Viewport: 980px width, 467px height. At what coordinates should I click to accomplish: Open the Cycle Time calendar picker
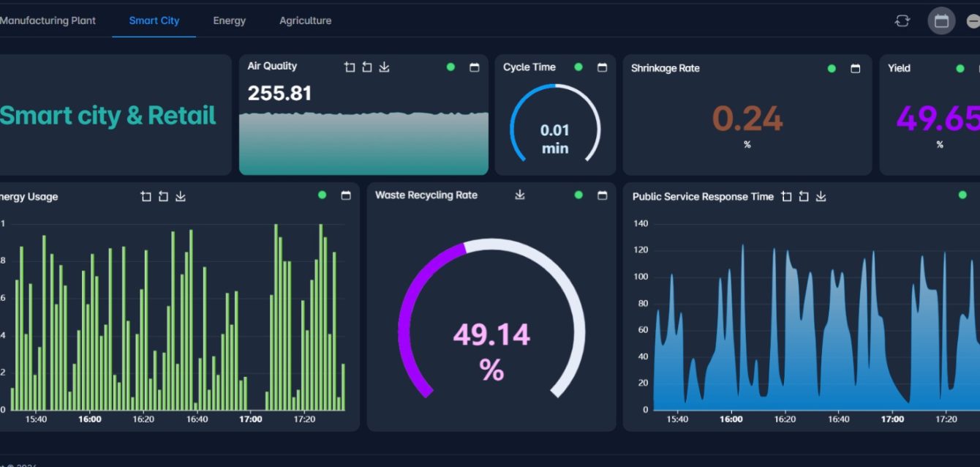point(602,67)
